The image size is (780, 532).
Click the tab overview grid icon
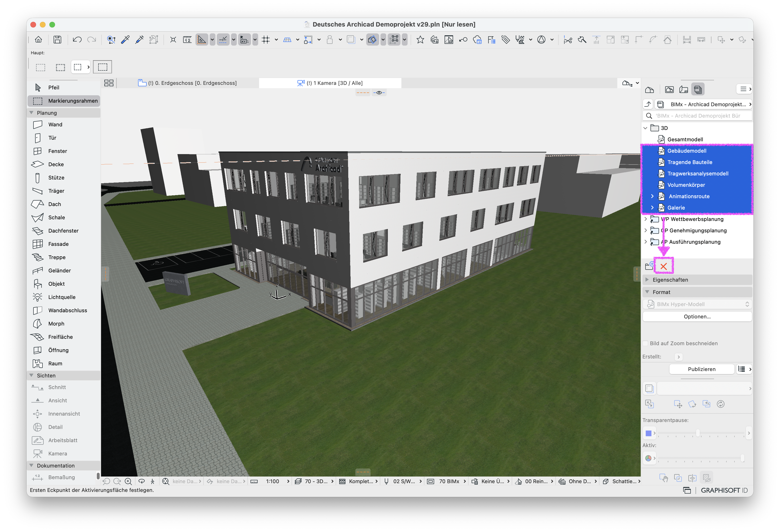[109, 83]
